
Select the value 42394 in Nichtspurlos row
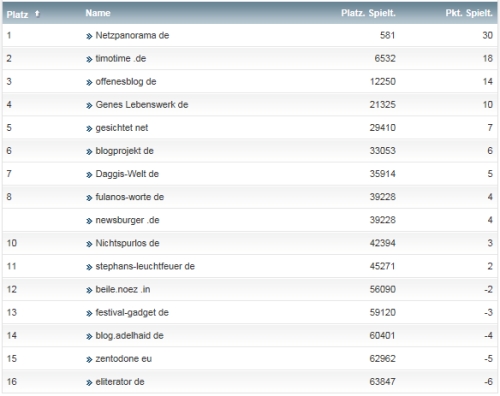[x=383, y=243]
